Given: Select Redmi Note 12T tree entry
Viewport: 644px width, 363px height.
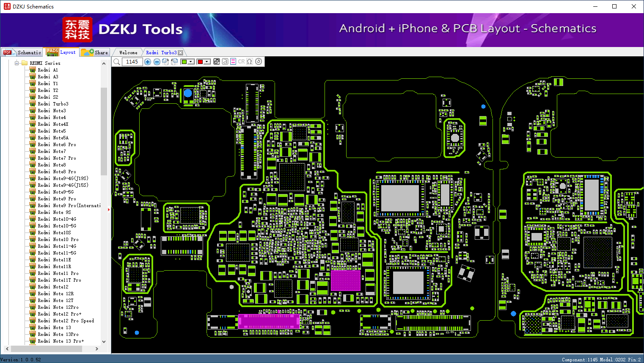Looking at the screenshot, I should coord(55,300).
